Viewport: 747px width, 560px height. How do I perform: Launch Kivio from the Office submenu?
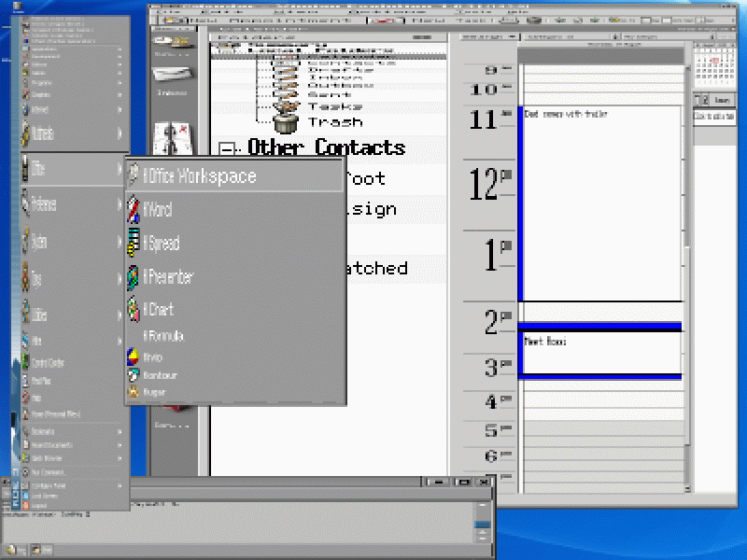pyautogui.click(x=152, y=357)
